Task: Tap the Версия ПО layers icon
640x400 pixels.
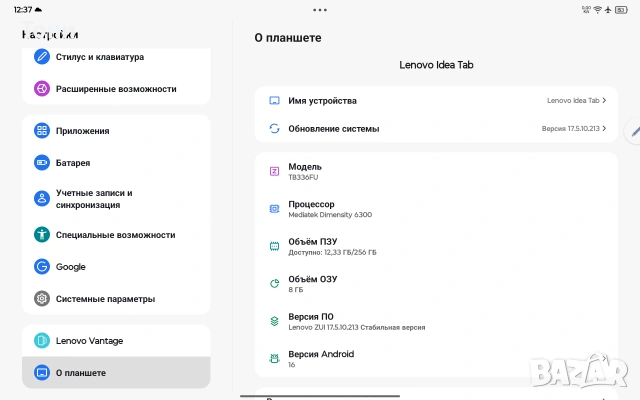Action: [x=274, y=321]
